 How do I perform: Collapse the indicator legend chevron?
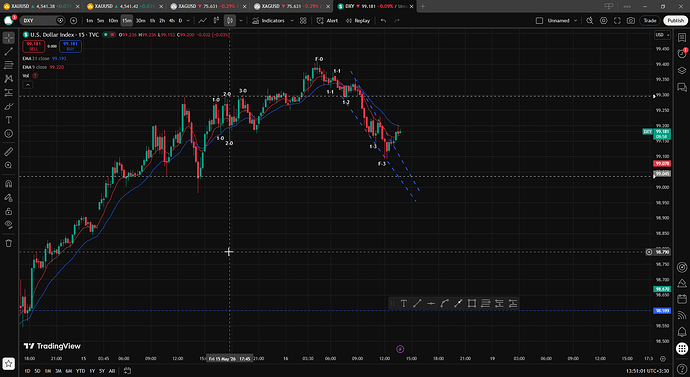(27, 84)
